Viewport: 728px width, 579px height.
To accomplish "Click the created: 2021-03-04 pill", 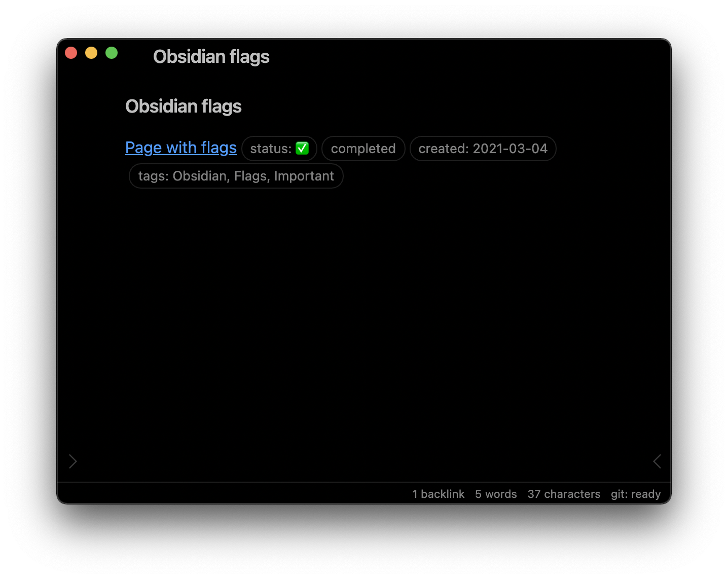I will pyautogui.click(x=483, y=149).
